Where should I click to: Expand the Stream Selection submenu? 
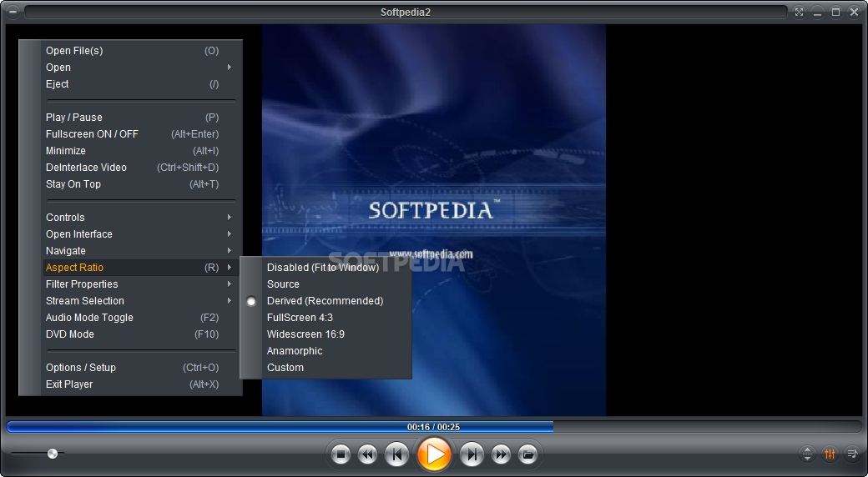coord(141,301)
